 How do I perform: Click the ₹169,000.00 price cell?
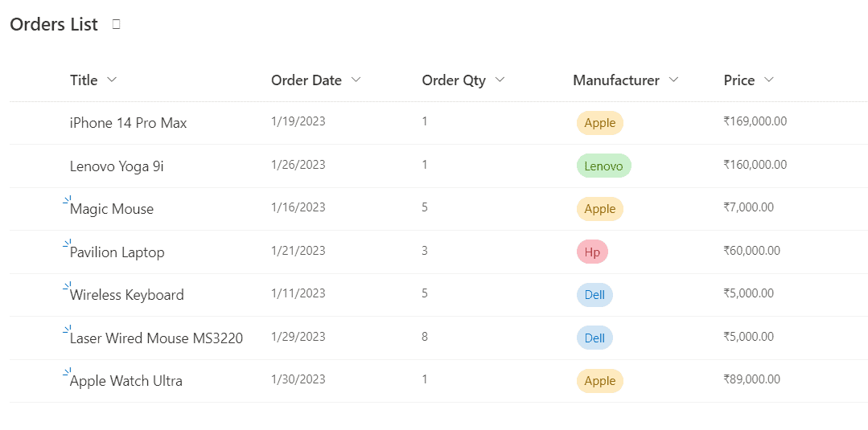(755, 121)
